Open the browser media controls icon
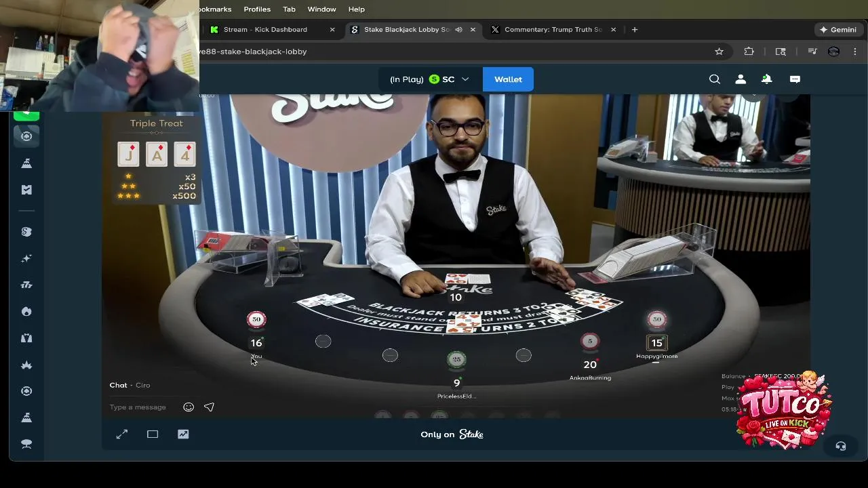 click(812, 52)
